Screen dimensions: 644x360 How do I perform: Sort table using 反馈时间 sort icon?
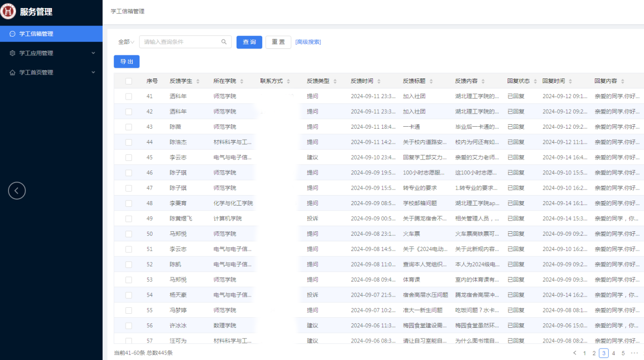(x=378, y=81)
